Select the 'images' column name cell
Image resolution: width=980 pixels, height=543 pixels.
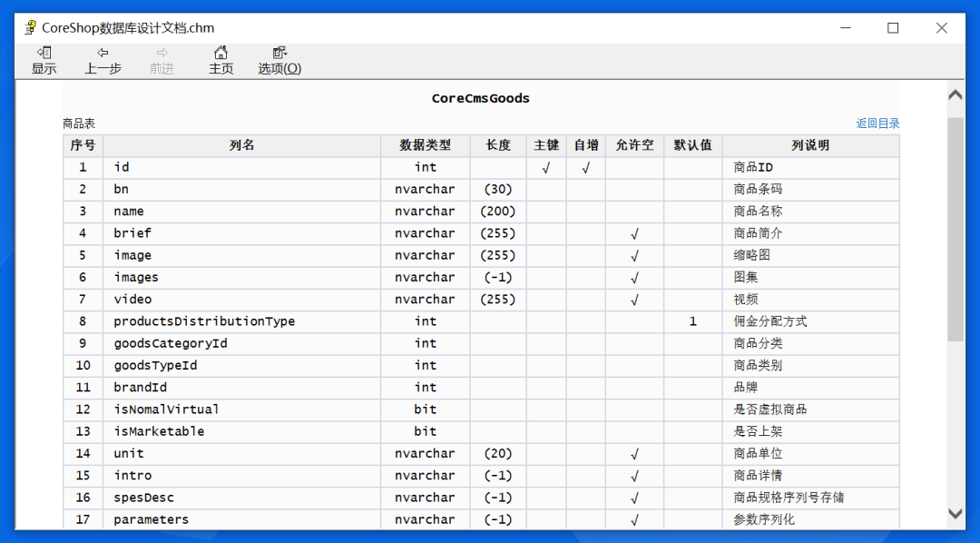[242, 277]
